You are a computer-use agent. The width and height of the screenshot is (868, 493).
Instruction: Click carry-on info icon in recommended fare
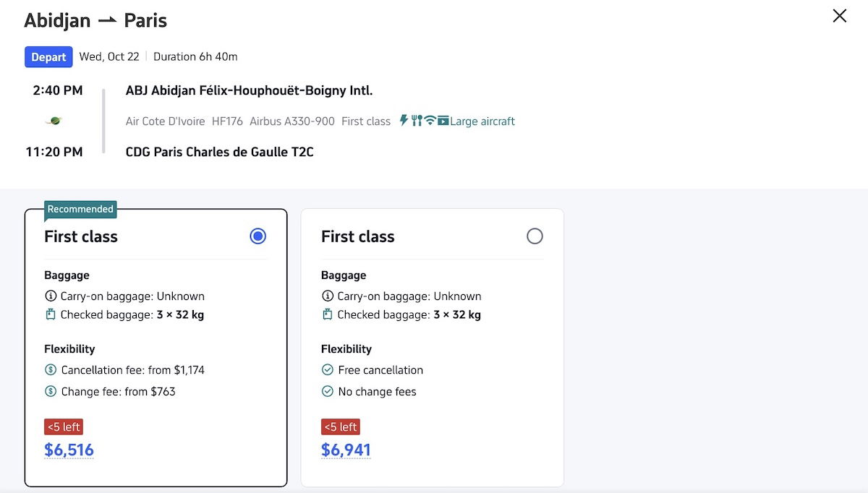click(51, 296)
